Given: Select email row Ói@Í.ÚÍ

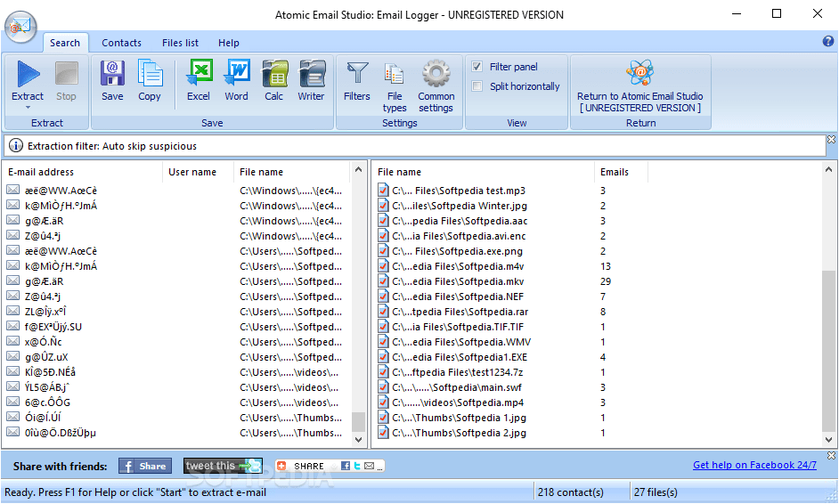Looking at the screenshot, I should 175,418.
